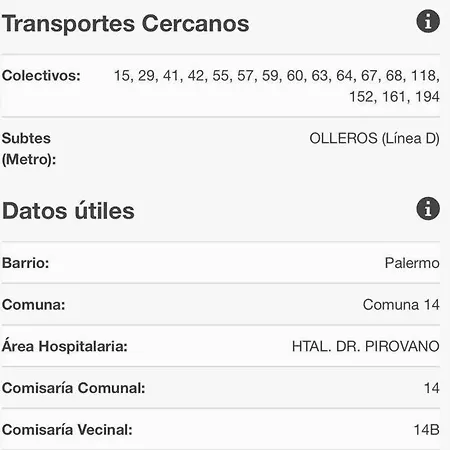Click the Barrio label
Screen dimensions: 450x450
[26, 263]
